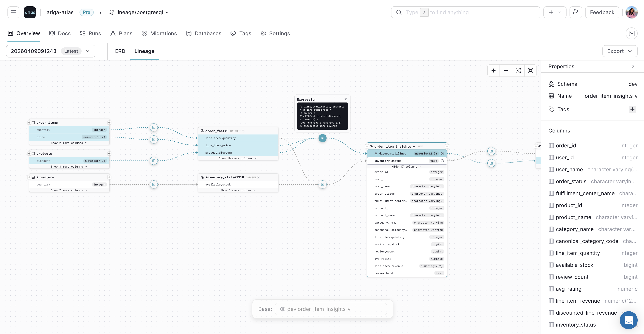This screenshot has width=644, height=334.
Task: Zoom in on the lineage canvas
Action: coord(494,70)
